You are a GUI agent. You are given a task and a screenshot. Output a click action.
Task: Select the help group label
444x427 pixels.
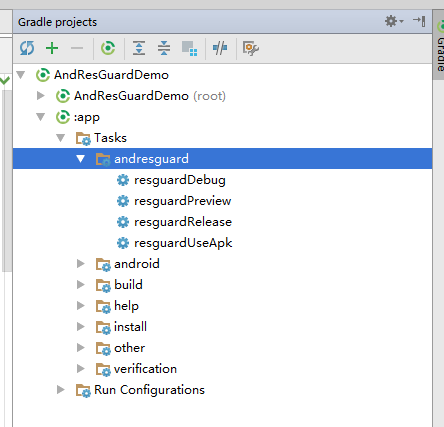tap(126, 306)
